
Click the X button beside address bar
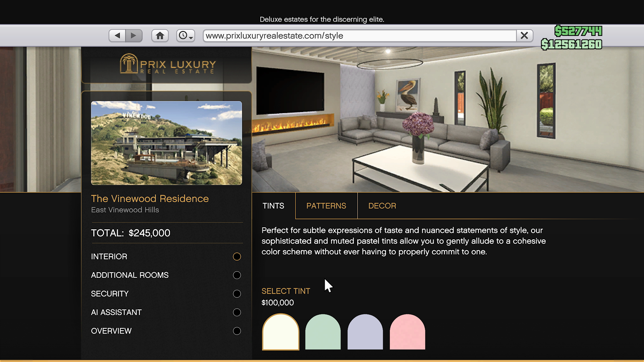(x=524, y=36)
